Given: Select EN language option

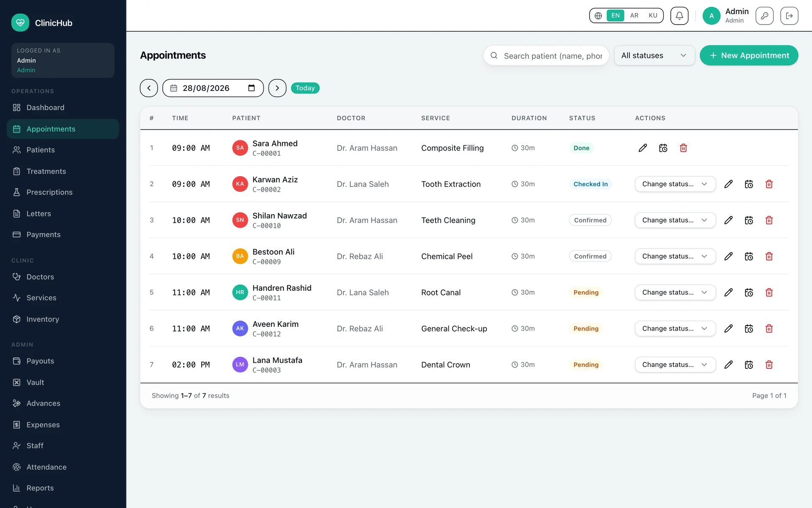Looking at the screenshot, I should point(615,16).
